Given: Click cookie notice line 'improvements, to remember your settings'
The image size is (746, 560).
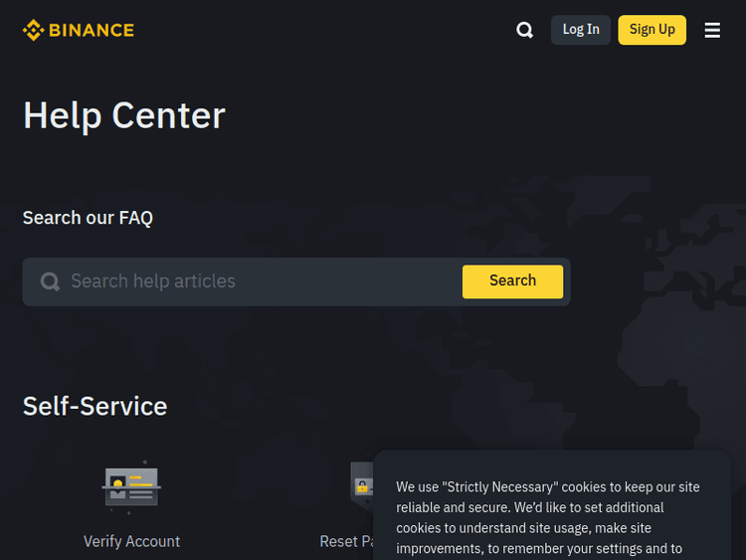Looking at the screenshot, I should (539, 548).
